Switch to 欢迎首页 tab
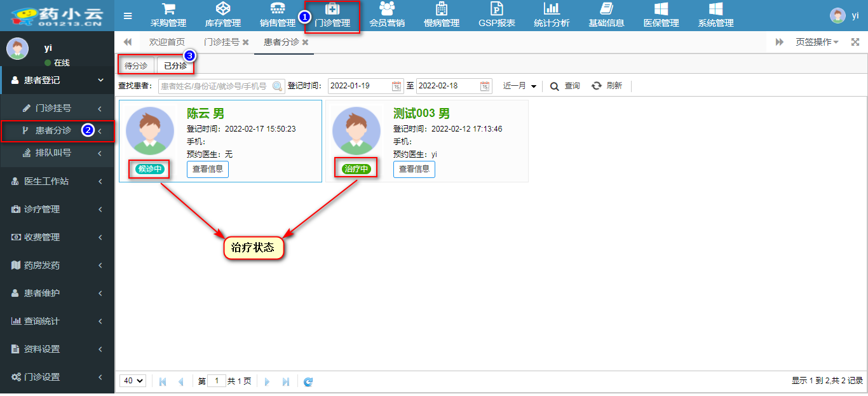Viewport: 868px width, 396px height. coord(167,42)
